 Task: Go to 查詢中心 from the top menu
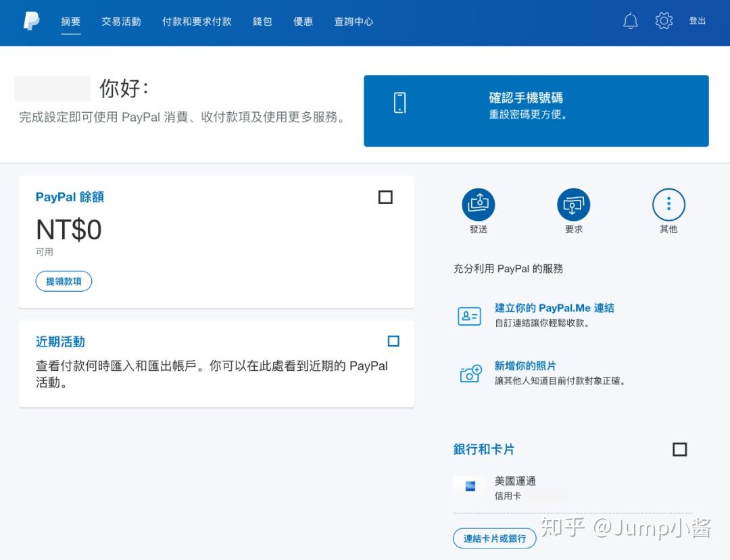(353, 21)
